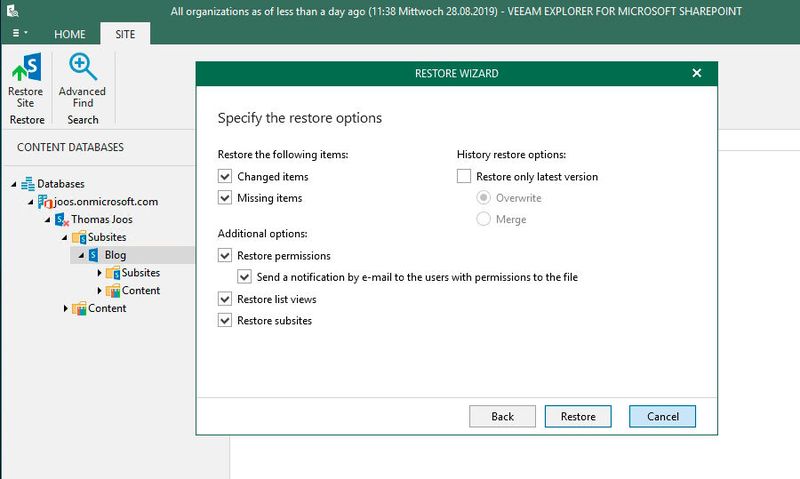
Task: Select the Merge radio button
Action: click(483, 219)
